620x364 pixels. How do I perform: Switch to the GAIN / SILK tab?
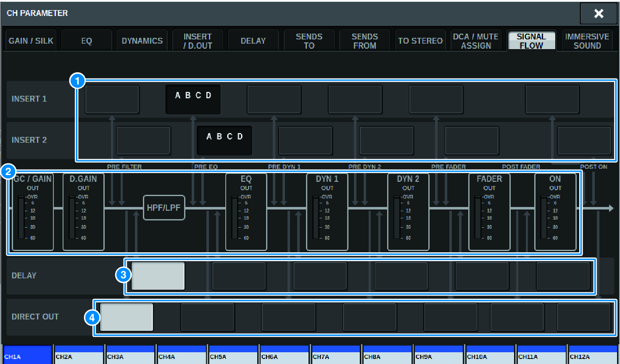[x=31, y=41]
